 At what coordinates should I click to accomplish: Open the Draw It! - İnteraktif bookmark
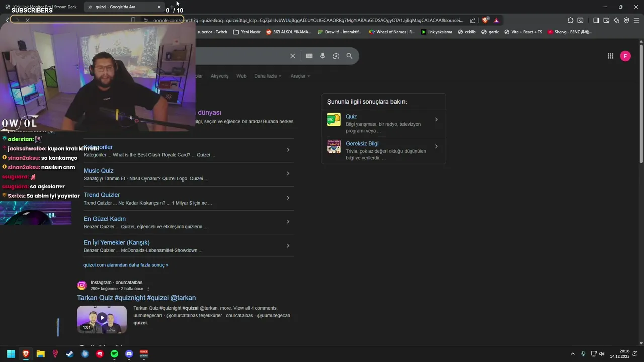click(340, 32)
